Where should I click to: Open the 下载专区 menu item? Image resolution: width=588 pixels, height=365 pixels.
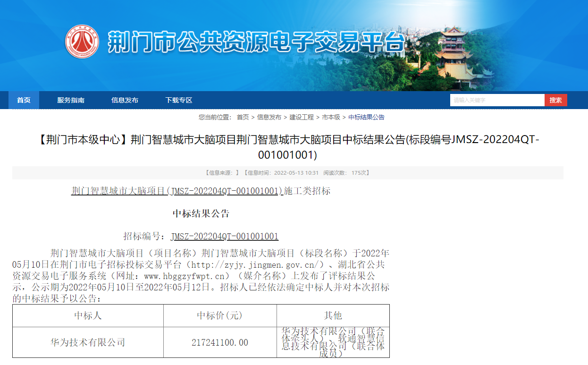pos(179,100)
